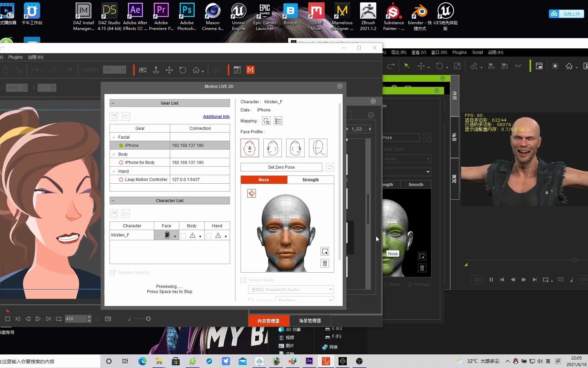
Task: Delete mask selection with trash icon
Action: (x=325, y=263)
